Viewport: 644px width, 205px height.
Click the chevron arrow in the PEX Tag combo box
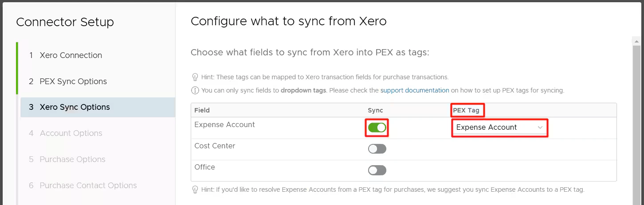[540, 128]
